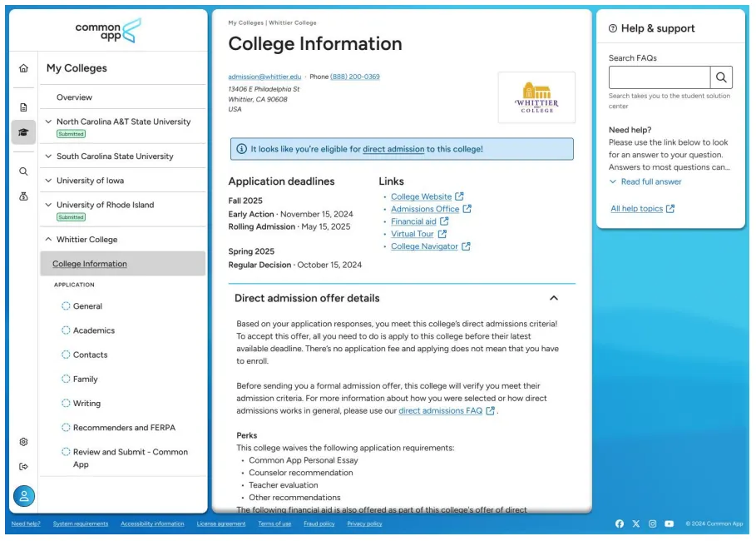Open the X social icon in footer

636,524
